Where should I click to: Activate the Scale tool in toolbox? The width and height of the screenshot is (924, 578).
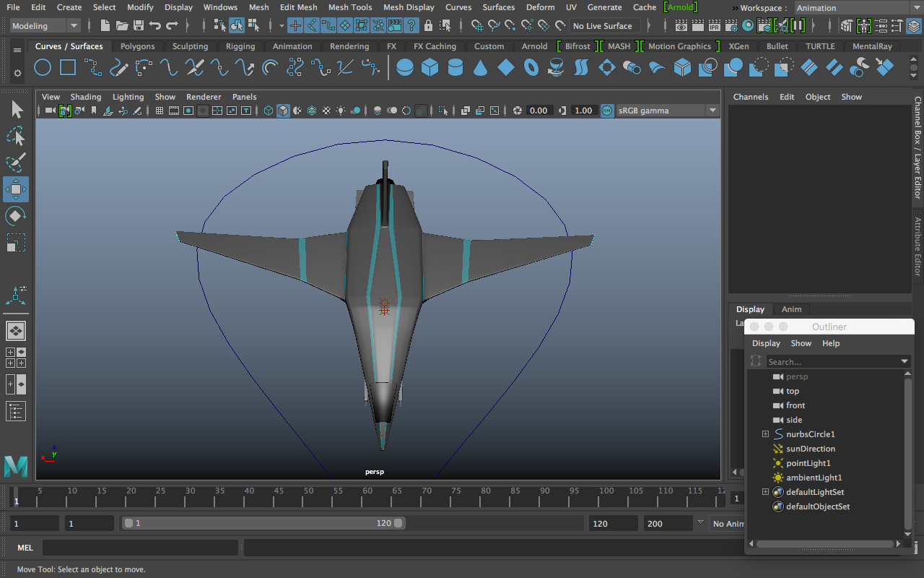coord(16,242)
